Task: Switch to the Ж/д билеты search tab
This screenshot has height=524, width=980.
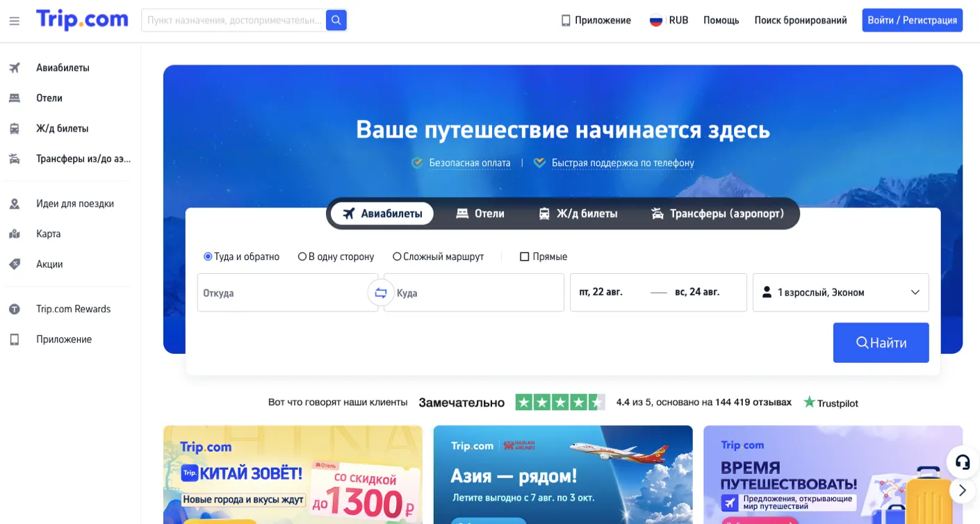Action: 578,213
